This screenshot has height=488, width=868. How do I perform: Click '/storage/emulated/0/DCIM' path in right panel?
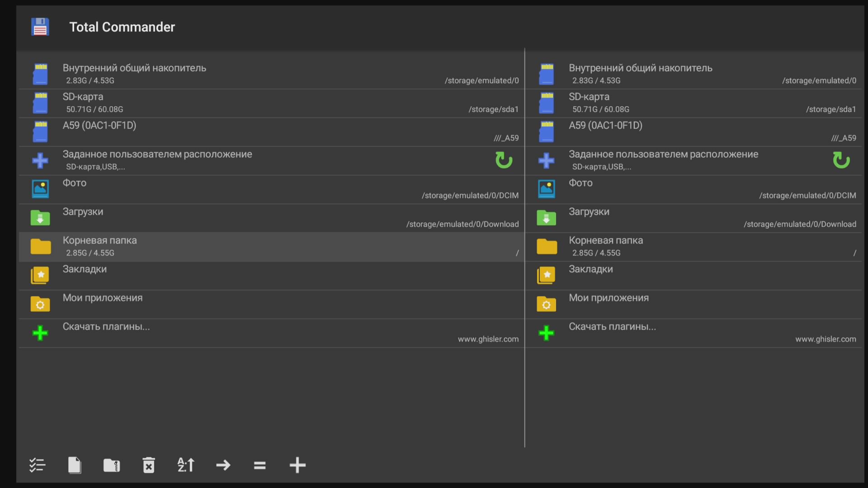pyautogui.click(x=808, y=196)
